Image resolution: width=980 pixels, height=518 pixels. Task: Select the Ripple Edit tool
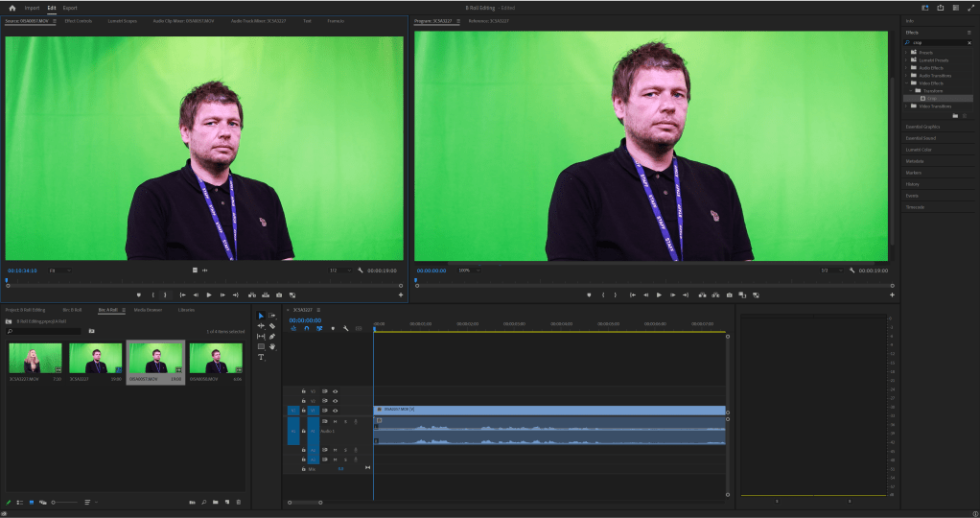point(261,325)
